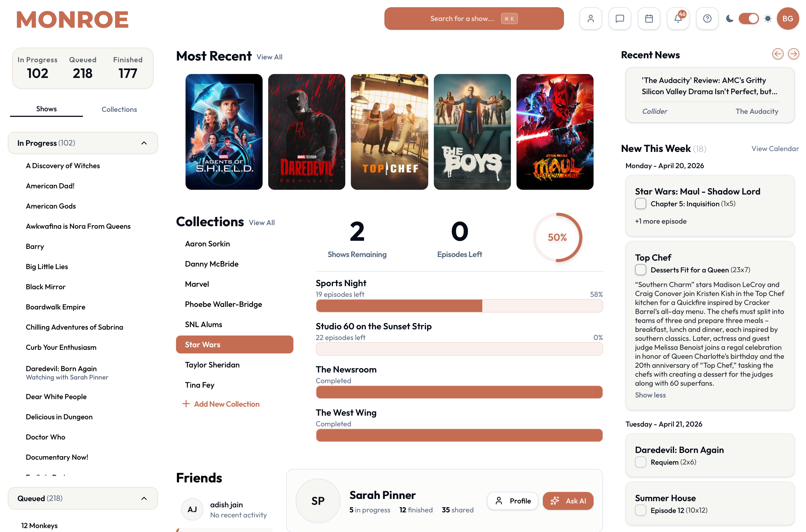Viewport: 806px width, 532px height.
Task: Mark Desserts Fit for a Queen watched
Action: (640, 270)
